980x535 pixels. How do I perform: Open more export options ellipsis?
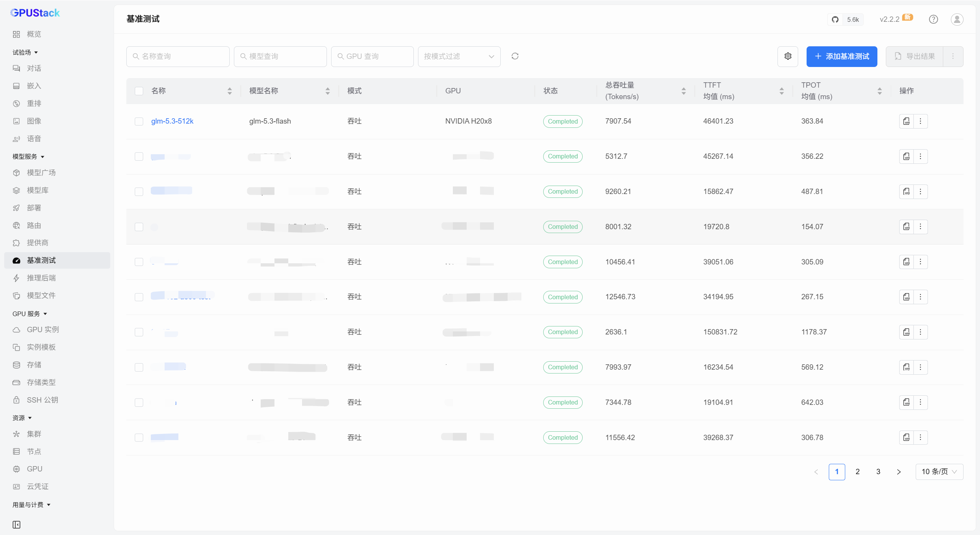(x=953, y=57)
